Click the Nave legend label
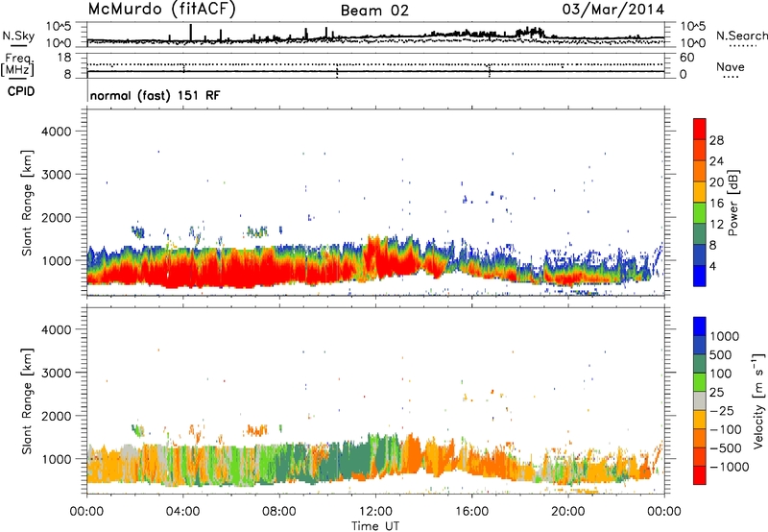The height and width of the screenshot is (532, 768). click(731, 67)
